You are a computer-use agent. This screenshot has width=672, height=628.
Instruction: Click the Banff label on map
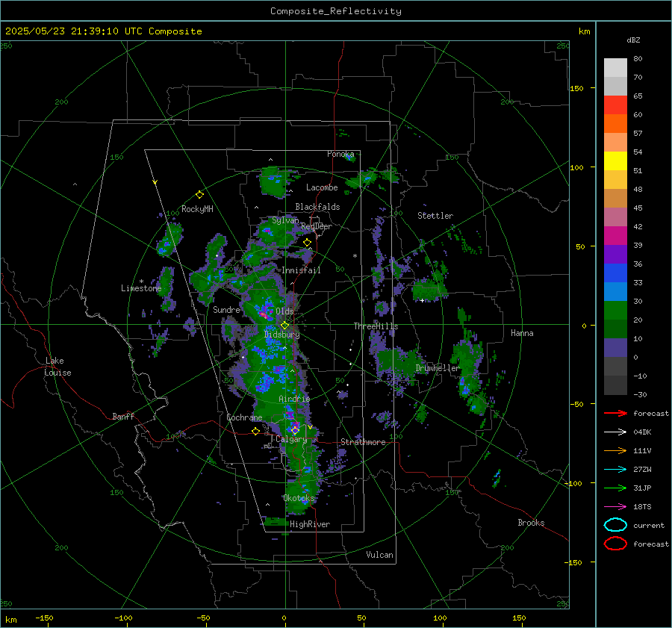123,416
